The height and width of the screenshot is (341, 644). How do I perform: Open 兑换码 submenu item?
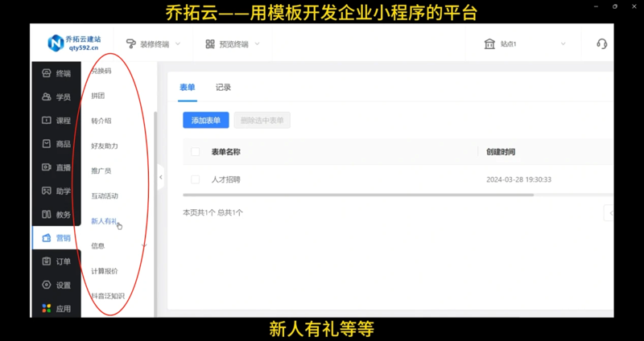point(101,71)
